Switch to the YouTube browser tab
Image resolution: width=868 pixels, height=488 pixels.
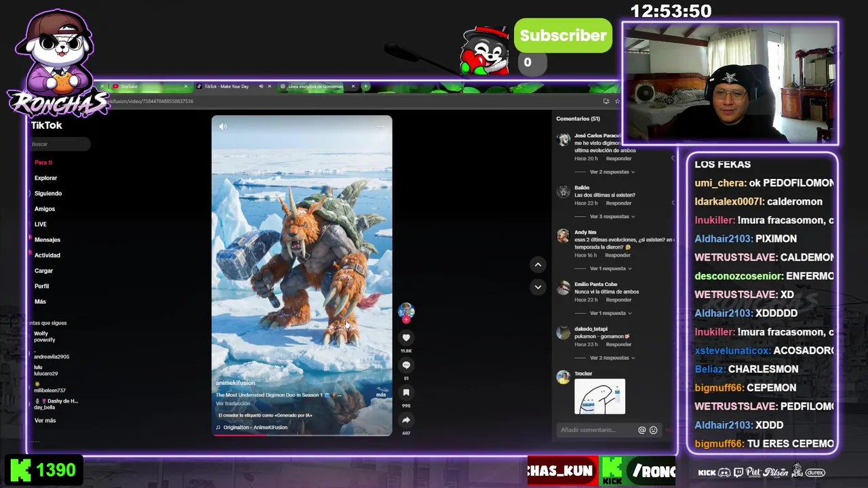149,87
